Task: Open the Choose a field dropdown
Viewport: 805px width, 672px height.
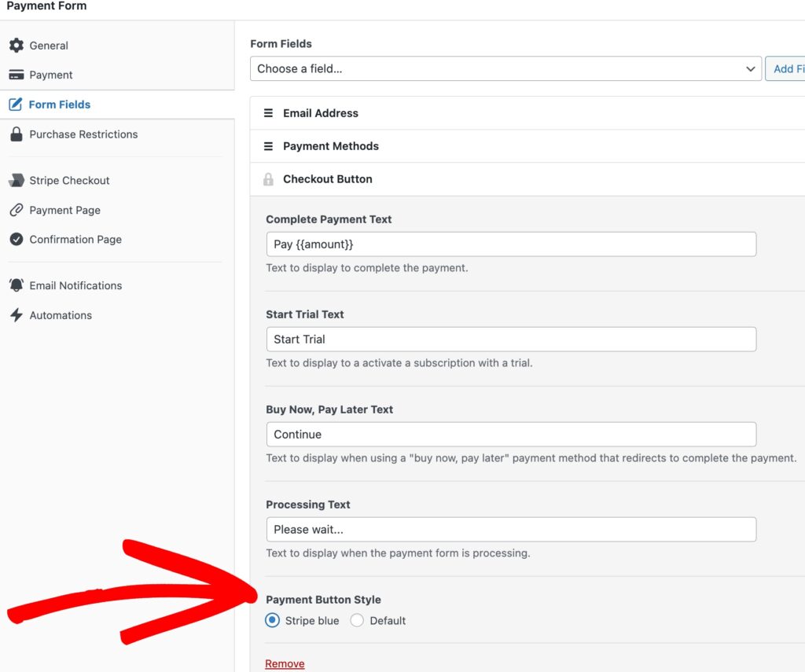Action: coord(505,68)
